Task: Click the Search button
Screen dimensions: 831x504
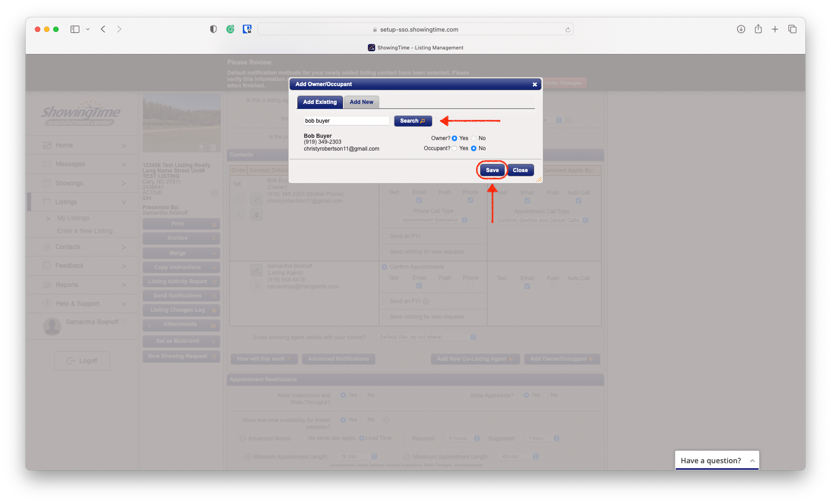Action: (412, 120)
